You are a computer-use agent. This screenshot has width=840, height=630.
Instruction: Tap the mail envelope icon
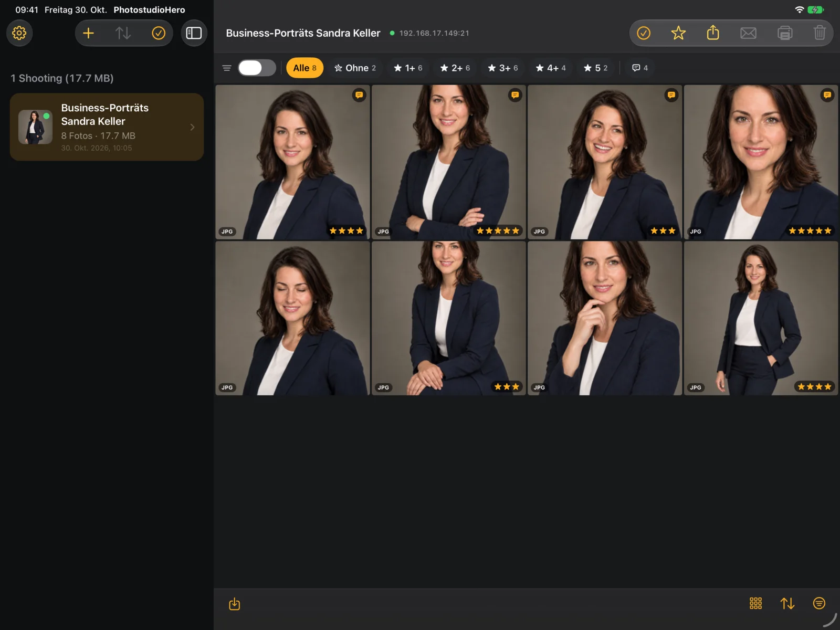[748, 33]
